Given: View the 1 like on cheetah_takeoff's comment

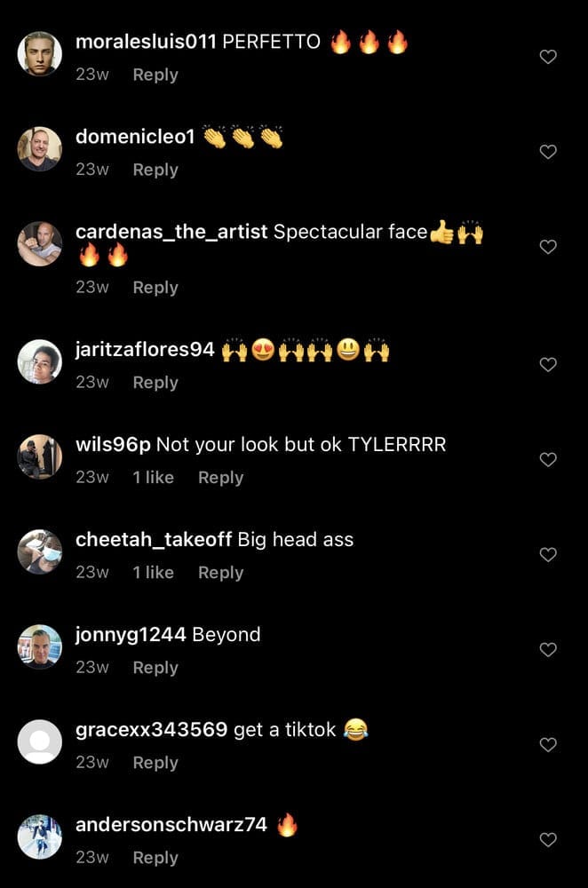Looking at the screenshot, I should click(153, 573).
